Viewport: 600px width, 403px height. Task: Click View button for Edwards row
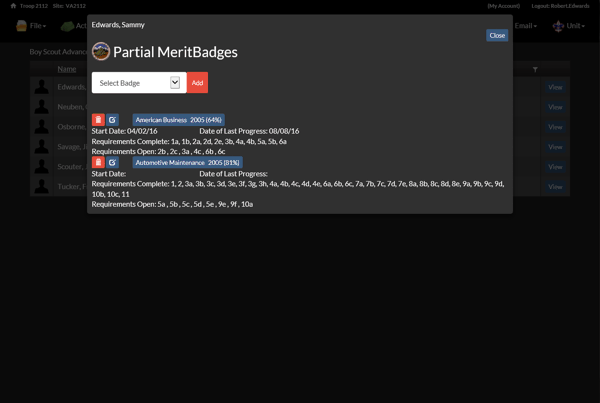click(x=555, y=87)
